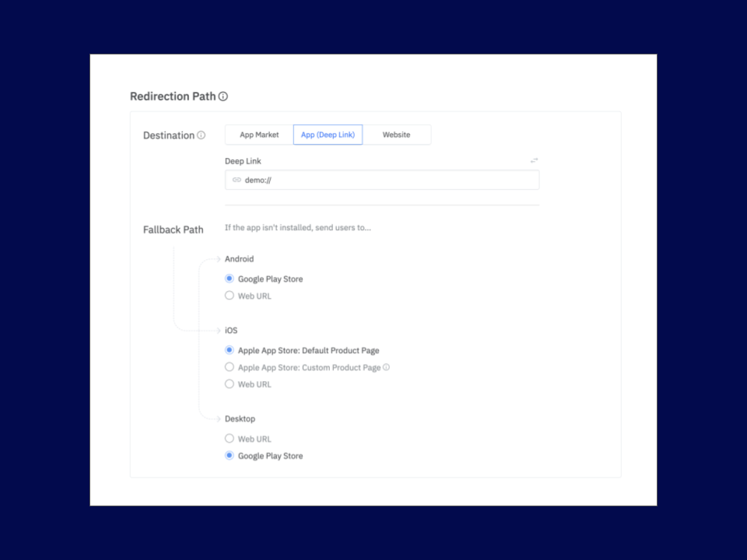
Task: Select Web URL for iOS fallback
Action: pos(229,383)
